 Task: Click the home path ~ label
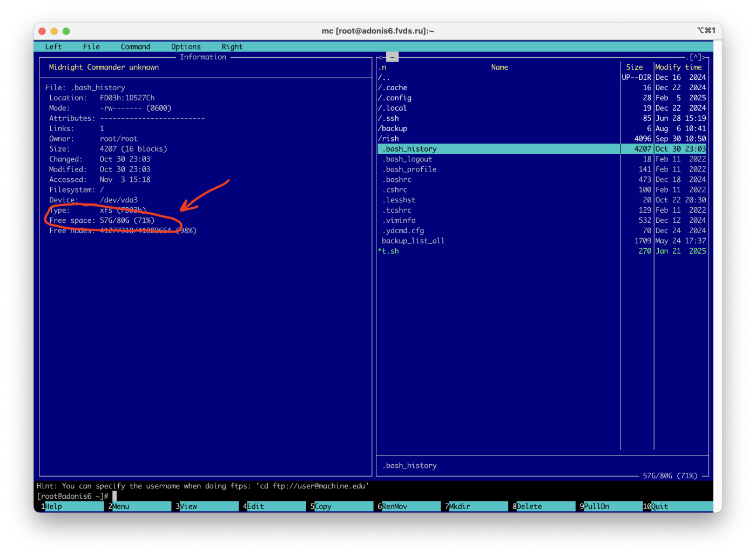coord(393,57)
